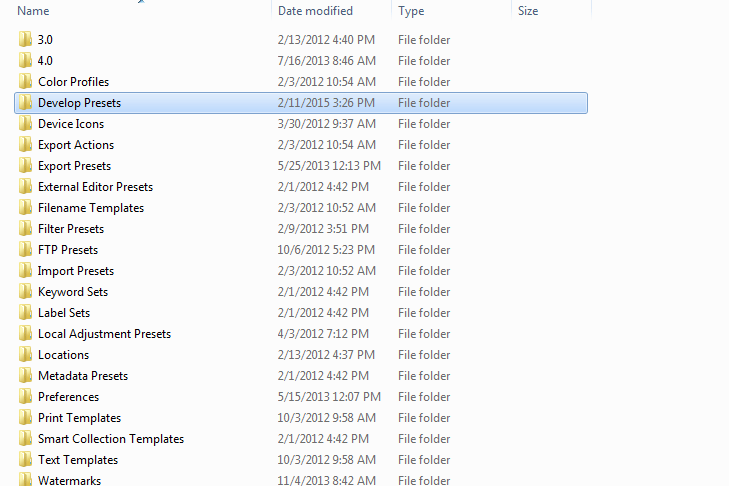Click the date 2/11/2015 3:26 PM
Image resolution: width=729 pixels, height=486 pixels.
[326, 103]
